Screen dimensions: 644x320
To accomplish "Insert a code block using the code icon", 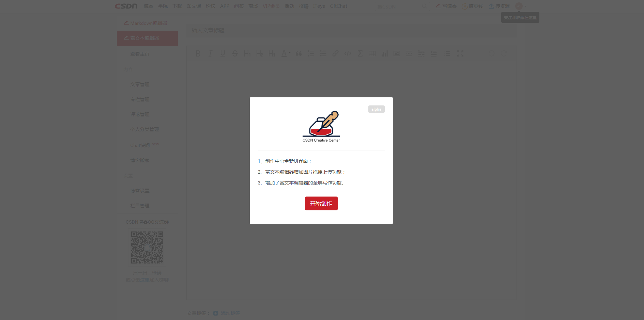I will click(x=348, y=53).
